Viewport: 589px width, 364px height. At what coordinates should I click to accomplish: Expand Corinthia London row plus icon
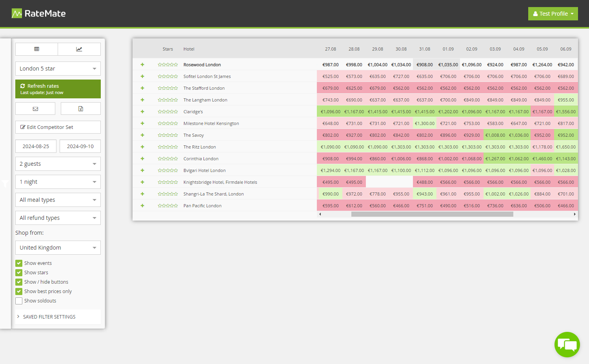[142, 159]
